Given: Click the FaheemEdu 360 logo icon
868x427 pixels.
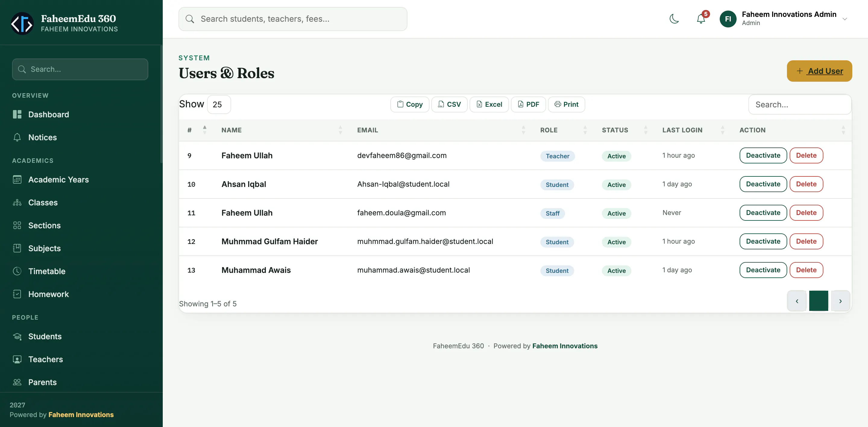Looking at the screenshot, I should [22, 24].
